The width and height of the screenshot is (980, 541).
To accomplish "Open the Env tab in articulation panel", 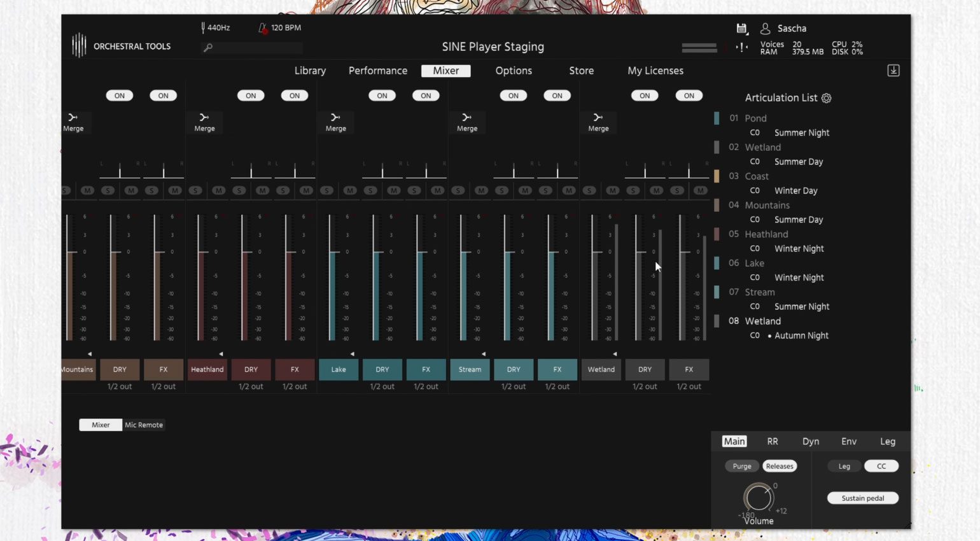I will pyautogui.click(x=848, y=441).
